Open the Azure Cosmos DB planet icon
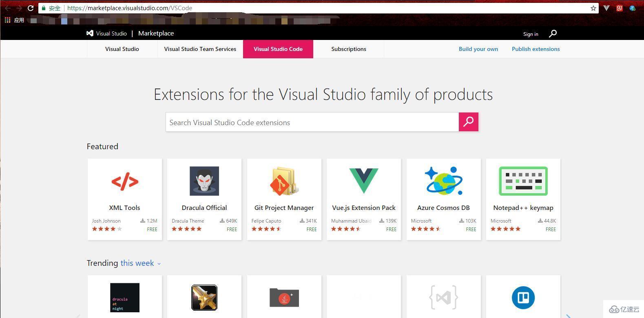644x318 pixels. coord(444,181)
